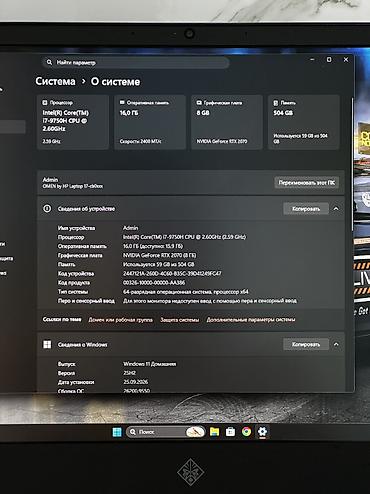370x494 pixels.
Task: Open the Процессор info card
Action: pos(73,122)
